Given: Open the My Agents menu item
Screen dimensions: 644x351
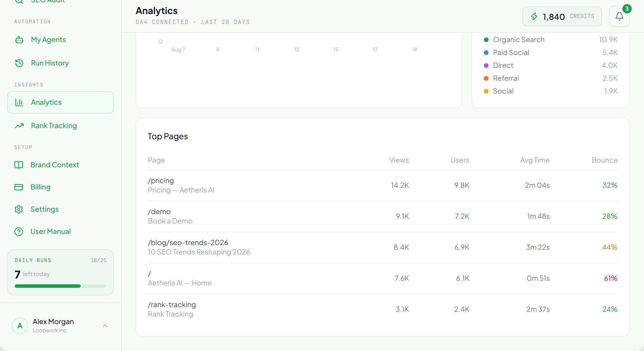Looking at the screenshot, I should point(60,40).
